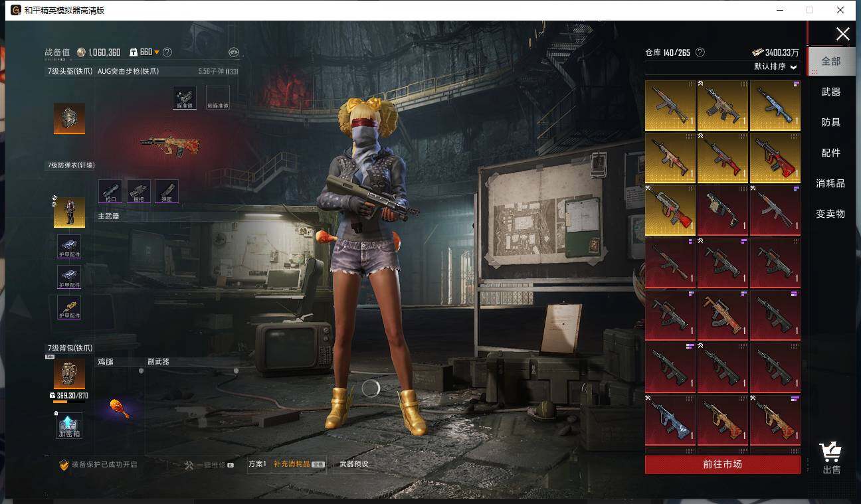This screenshot has width=861, height=504.
Task: Open the first 护甲配件 armor attachment slot
Action: [x=69, y=246]
